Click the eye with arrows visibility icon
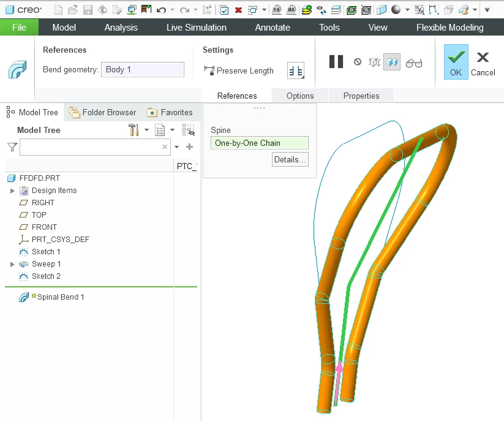This screenshot has height=421, width=504. click(x=321, y=10)
